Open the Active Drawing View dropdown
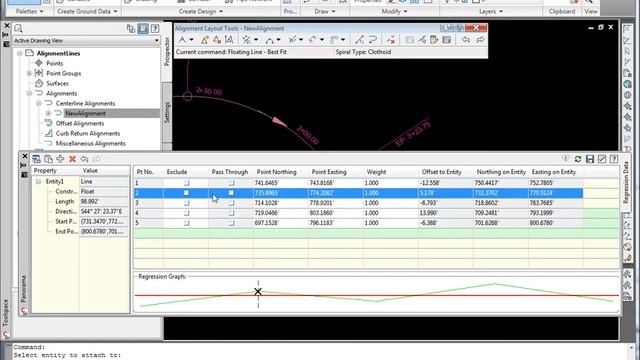 tap(156, 40)
